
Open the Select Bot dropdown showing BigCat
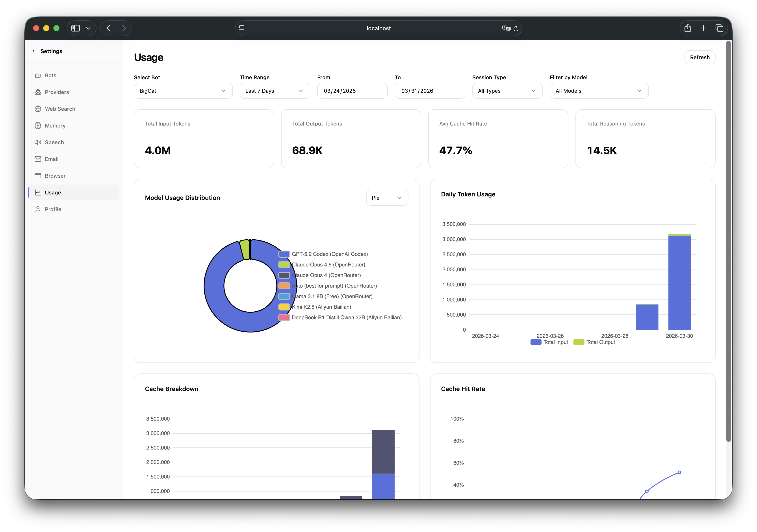(x=183, y=91)
